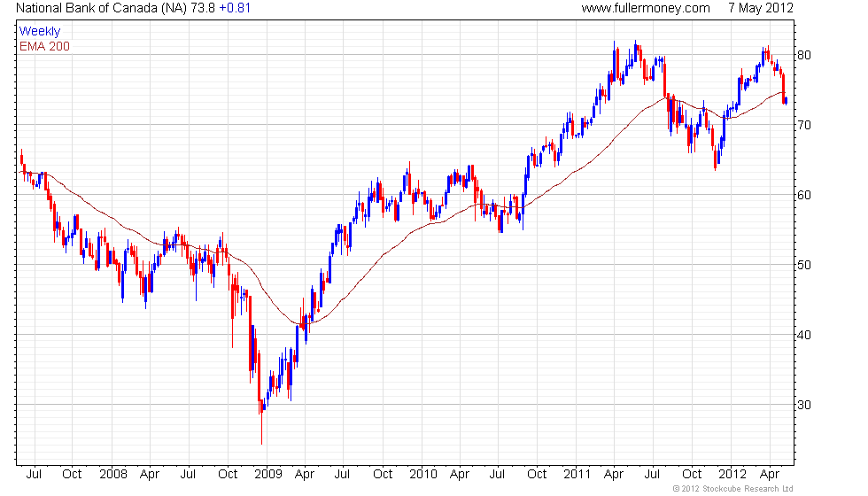Click the National Bank of Canada (NA) title
This screenshot has width=868, height=496.
pos(101,8)
